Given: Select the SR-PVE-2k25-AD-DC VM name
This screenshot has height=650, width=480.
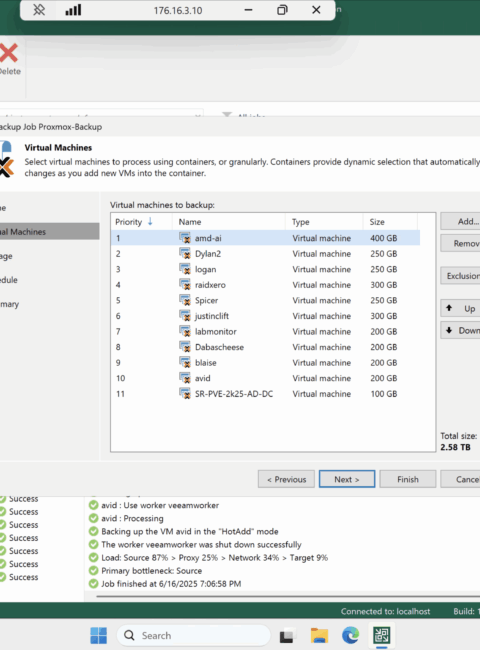Looking at the screenshot, I should (x=234, y=394).
